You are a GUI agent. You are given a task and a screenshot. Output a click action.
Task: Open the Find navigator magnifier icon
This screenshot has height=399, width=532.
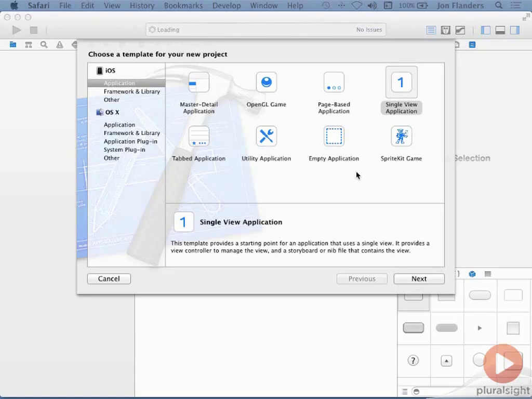coord(44,45)
